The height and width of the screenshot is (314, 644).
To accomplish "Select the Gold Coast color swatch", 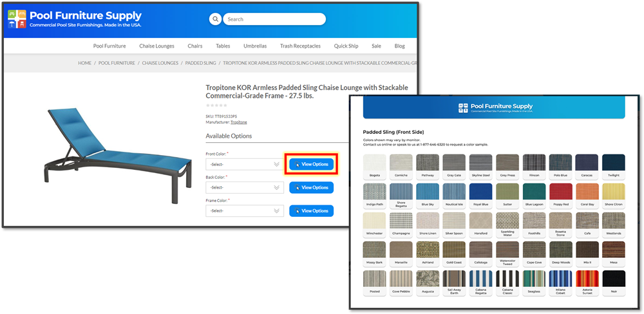I will point(454,254).
